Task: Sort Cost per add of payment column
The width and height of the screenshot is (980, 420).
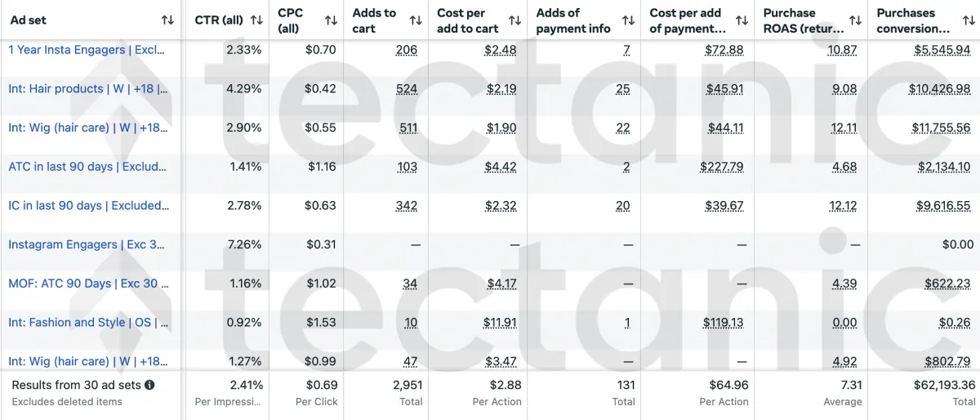Action: click(x=742, y=20)
